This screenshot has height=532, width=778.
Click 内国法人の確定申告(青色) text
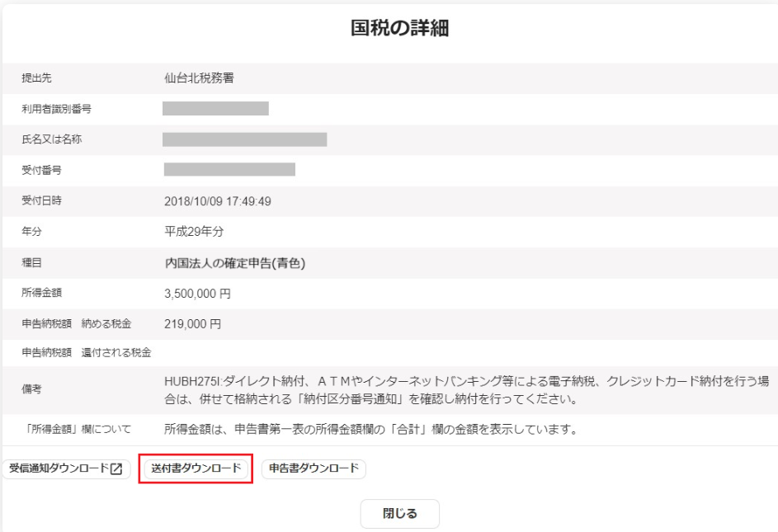(235, 263)
